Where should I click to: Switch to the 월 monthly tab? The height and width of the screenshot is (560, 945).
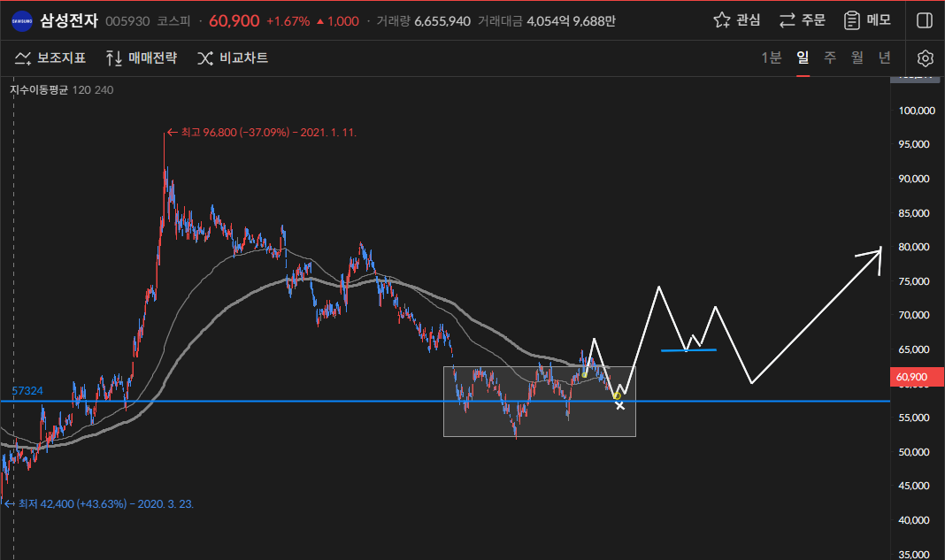[x=857, y=58]
